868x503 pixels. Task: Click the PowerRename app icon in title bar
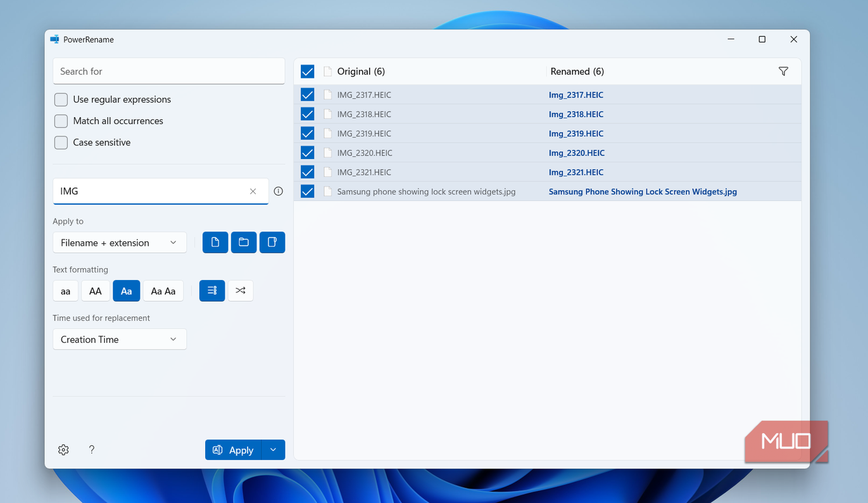[x=55, y=39]
